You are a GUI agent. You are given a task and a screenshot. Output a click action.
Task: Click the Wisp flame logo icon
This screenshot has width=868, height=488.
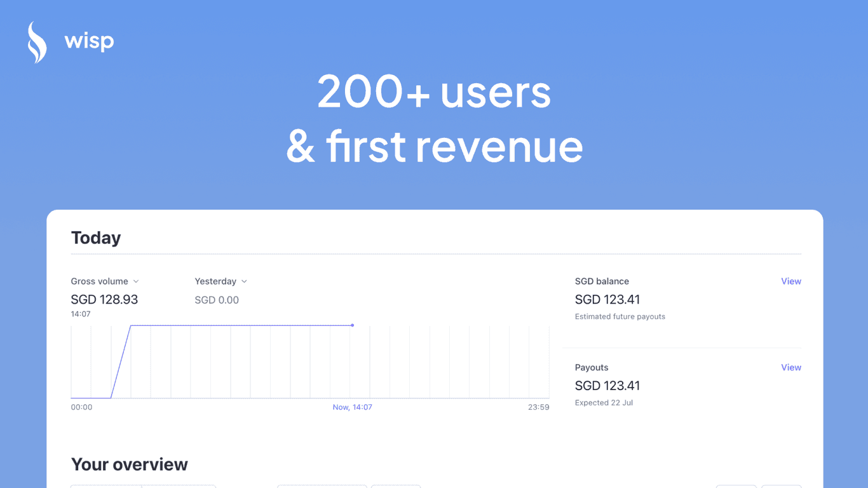click(36, 41)
